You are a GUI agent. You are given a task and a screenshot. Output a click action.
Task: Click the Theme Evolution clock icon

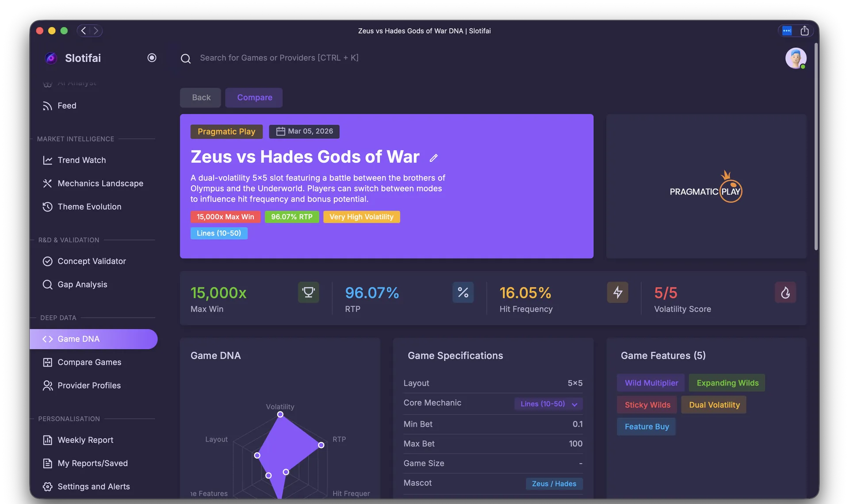[x=48, y=206]
